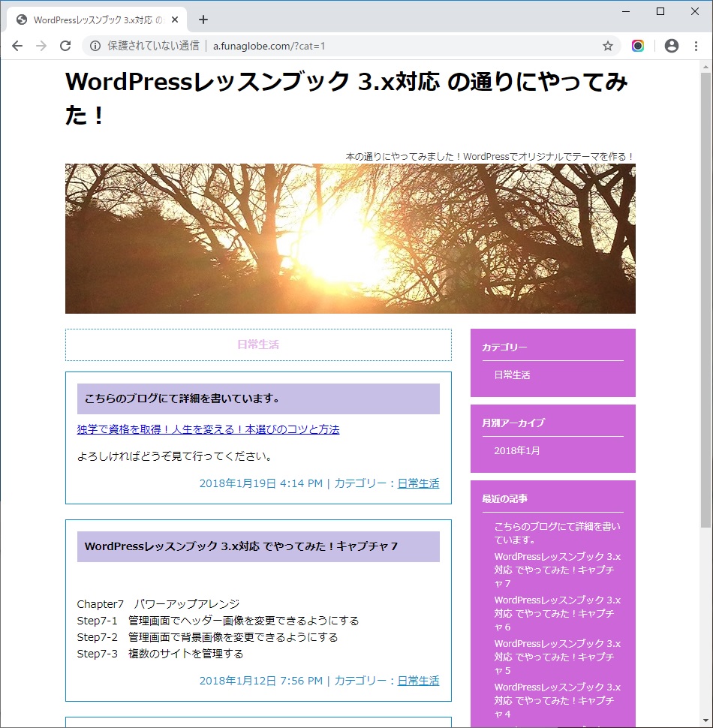This screenshot has width=713, height=728.
Task: View site information for insecure connection
Action: pyautogui.click(x=95, y=46)
